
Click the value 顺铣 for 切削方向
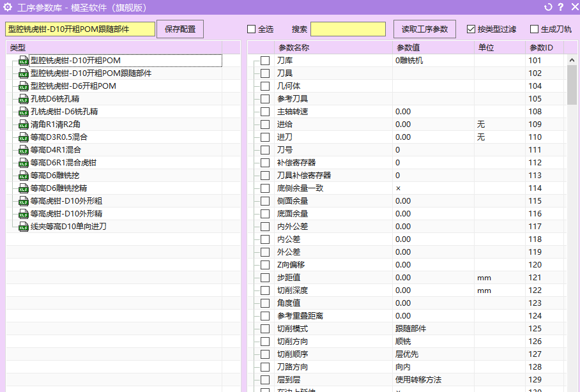tap(403, 342)
